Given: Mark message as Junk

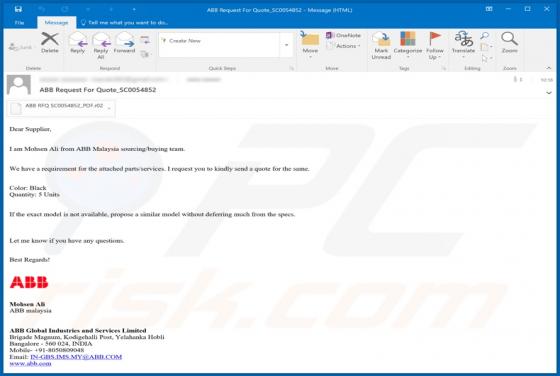Looking at the screenshot, I should pyautogui.click(x=21, y=47).
